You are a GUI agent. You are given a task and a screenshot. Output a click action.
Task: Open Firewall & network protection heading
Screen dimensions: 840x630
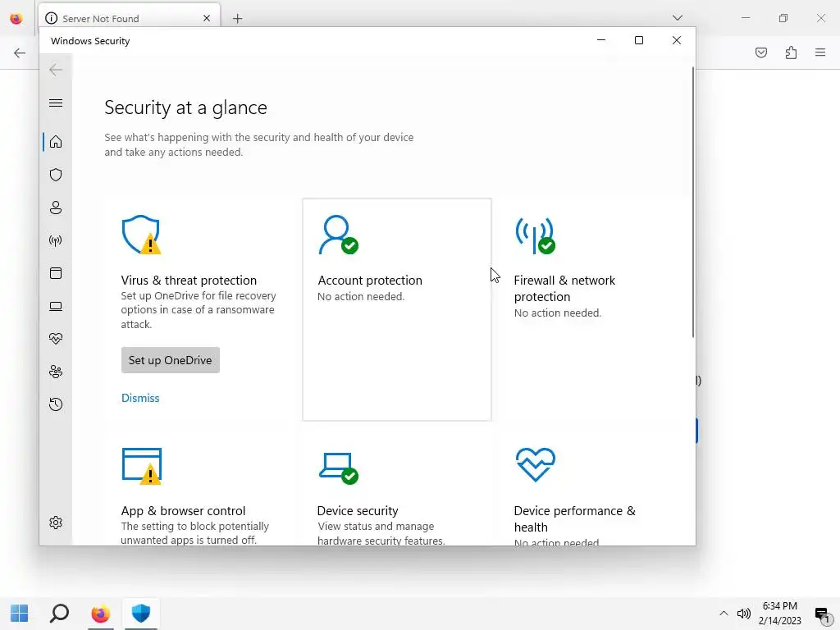(564, 288)
